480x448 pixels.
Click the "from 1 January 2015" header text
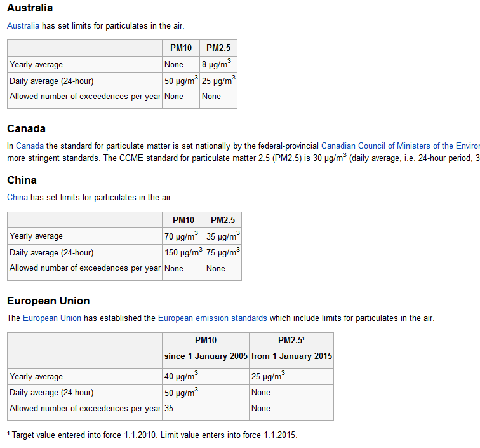point(291,356)
